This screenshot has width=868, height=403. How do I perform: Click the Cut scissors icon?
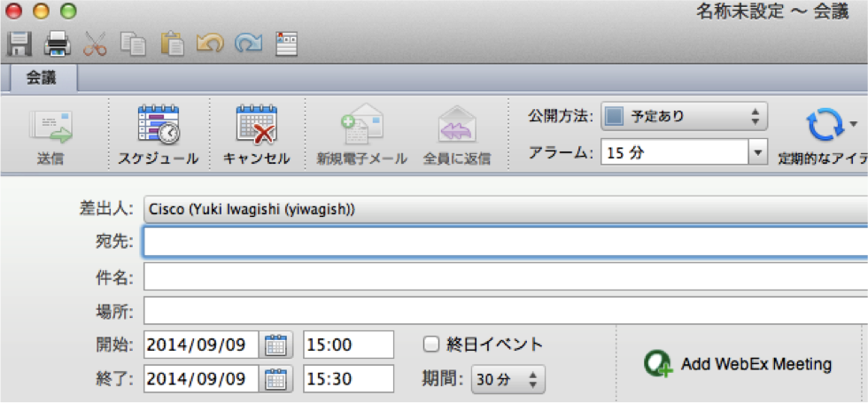[96, 43]
